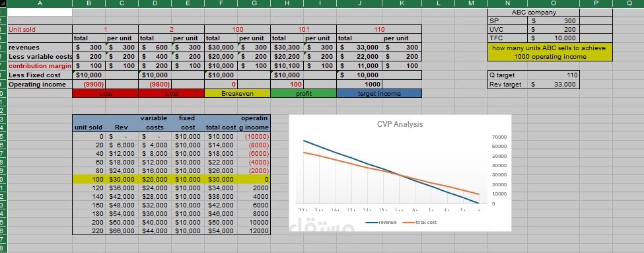Select the $ 6,000 Rev cell

[x=122, y=145]
